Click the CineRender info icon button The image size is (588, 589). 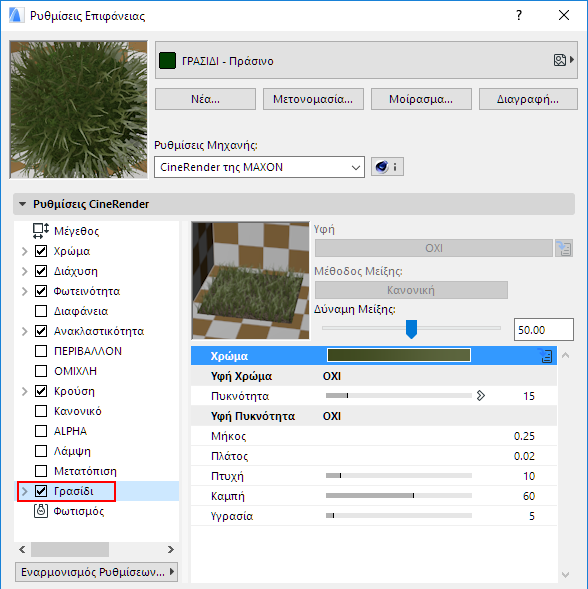click(387, 167)
